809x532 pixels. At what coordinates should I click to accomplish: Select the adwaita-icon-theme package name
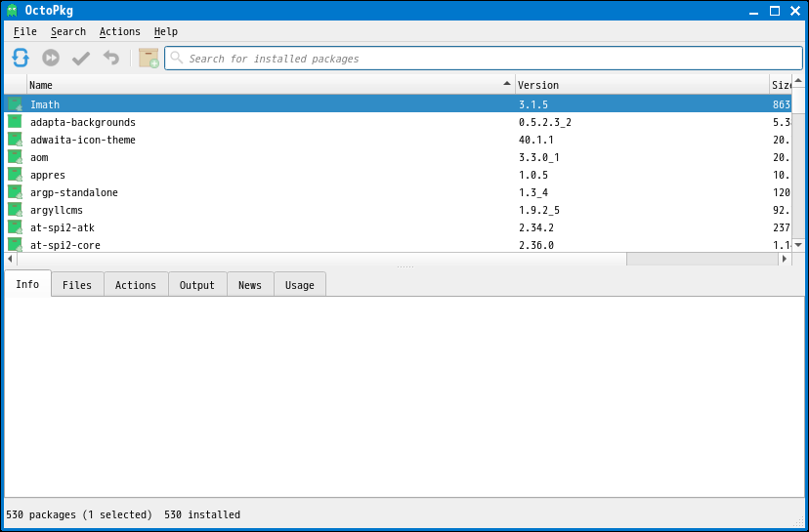[x=83, y=140]
